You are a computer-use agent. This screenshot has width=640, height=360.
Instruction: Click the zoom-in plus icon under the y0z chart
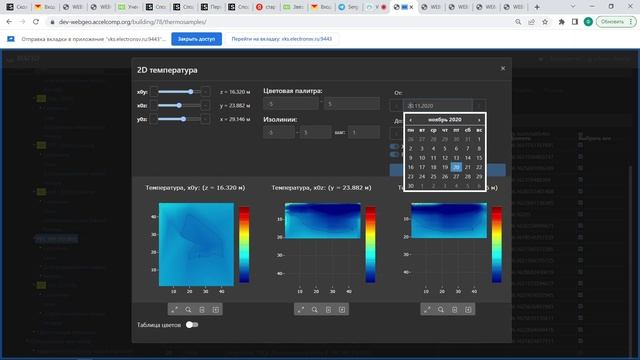468,310
